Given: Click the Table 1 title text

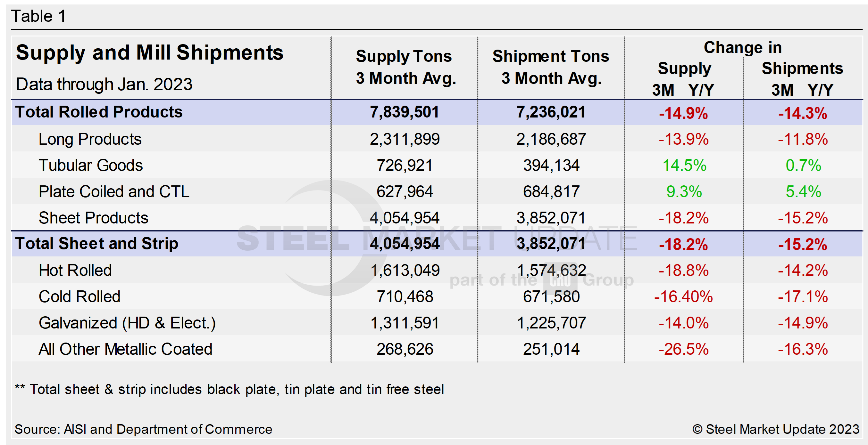Looking at the screenshot, I should click(38, 16).
